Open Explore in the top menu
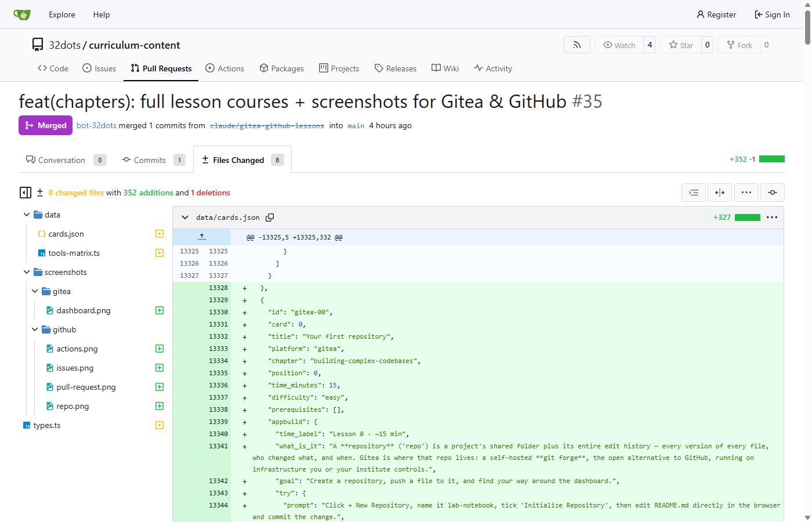Screen dimensions: 812x522 click(x=62, y=14)
